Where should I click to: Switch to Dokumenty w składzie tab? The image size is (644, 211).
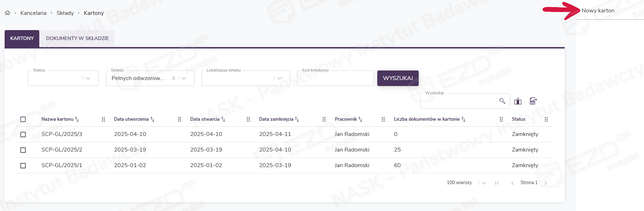pyautogui.click(x=77, y=38)
